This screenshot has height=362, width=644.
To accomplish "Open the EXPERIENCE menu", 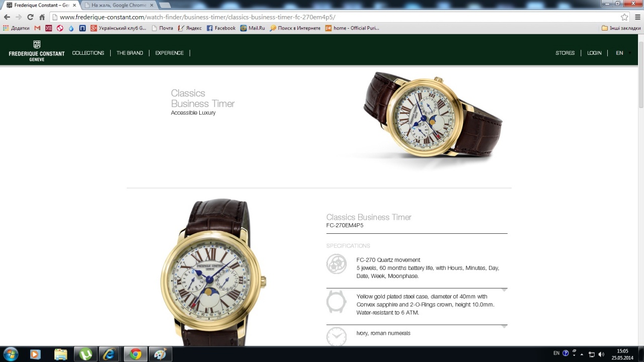I will pyautogui.click(x=170, y=53).
